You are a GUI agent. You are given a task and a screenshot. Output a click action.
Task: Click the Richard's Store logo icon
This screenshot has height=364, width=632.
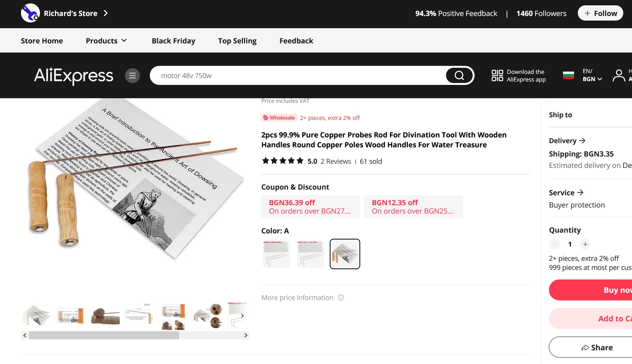(x=30, y=13)
